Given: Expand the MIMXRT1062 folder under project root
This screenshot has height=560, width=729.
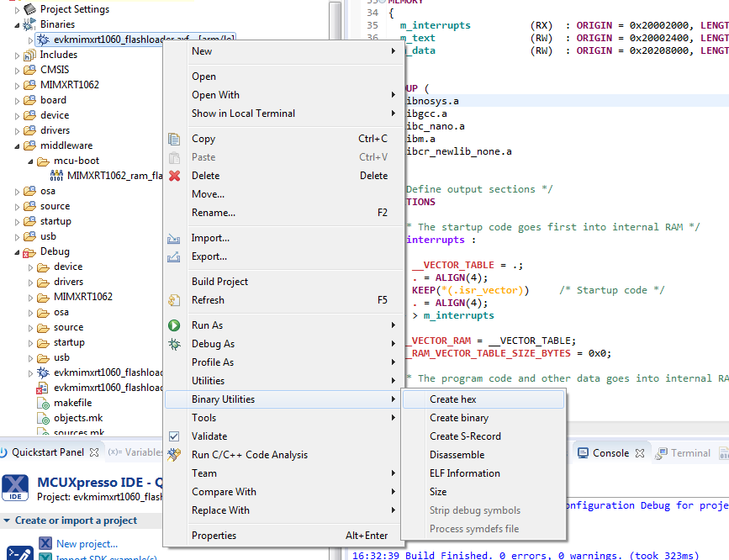Looking at the screenshot, I should [17, 86].
